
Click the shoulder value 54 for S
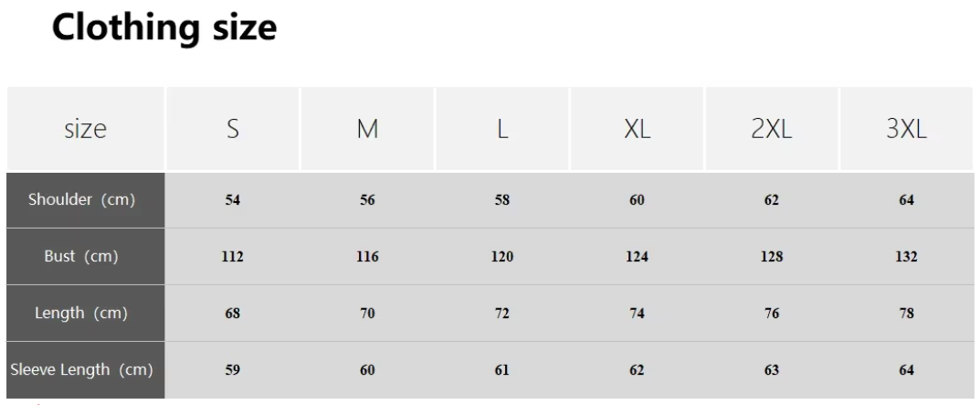pos(233,200)
